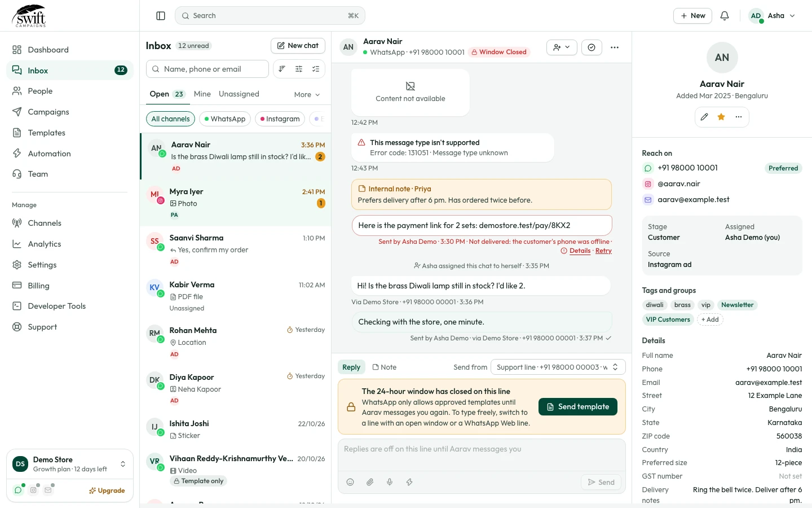Open the Send from line selector
The width and height of the screenshot is (812, 508).
(558, 367)
